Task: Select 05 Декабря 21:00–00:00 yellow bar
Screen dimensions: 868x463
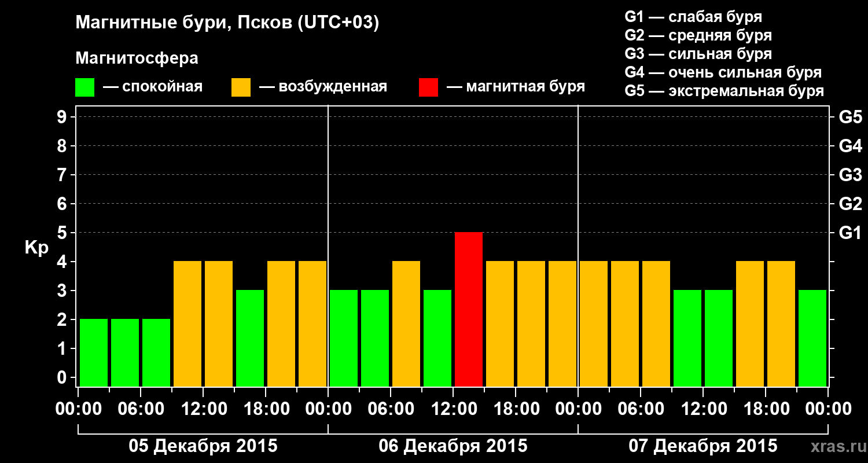Action: coord(312,324)
